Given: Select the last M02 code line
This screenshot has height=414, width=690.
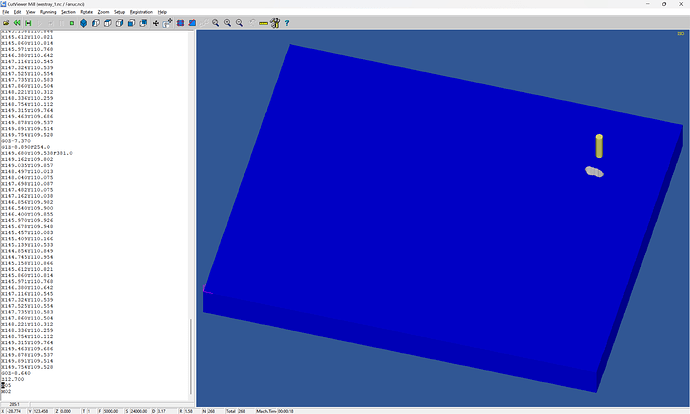Looking at the screenshot, I should (x=6, y=392).
